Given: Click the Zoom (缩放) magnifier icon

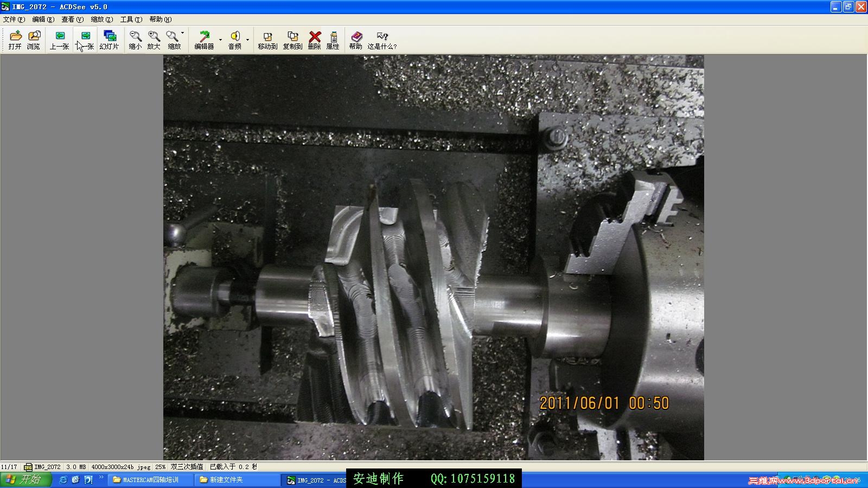Looking at the screenshot, I should pos(173,40).
